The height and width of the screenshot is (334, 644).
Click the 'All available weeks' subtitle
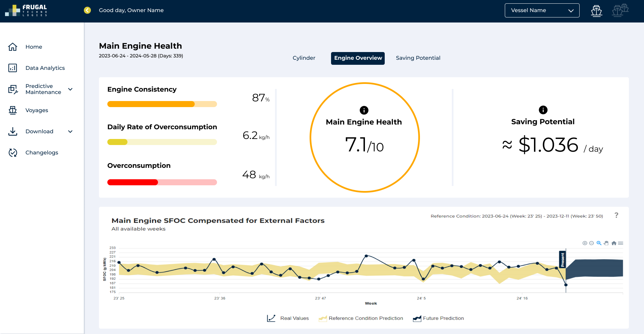click(x=139, y=229)
